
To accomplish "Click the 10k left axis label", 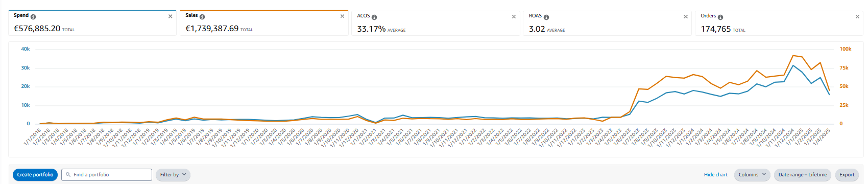I will coord(25,105).
